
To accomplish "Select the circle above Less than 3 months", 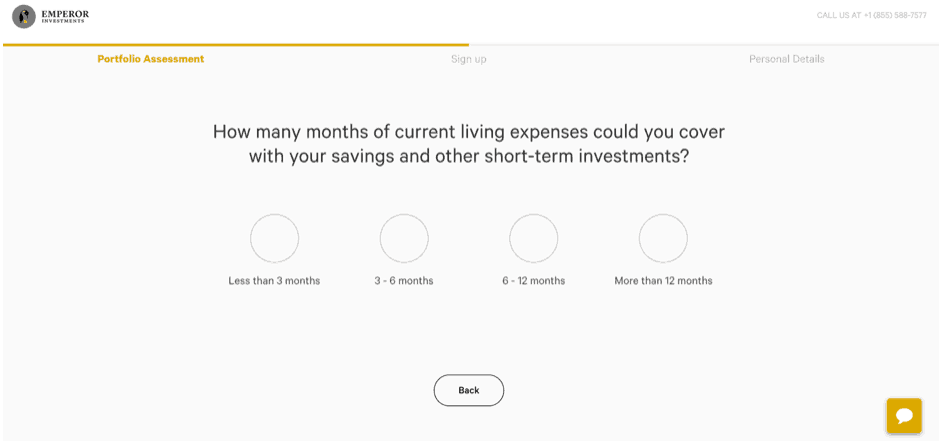I will click(274, 239).
